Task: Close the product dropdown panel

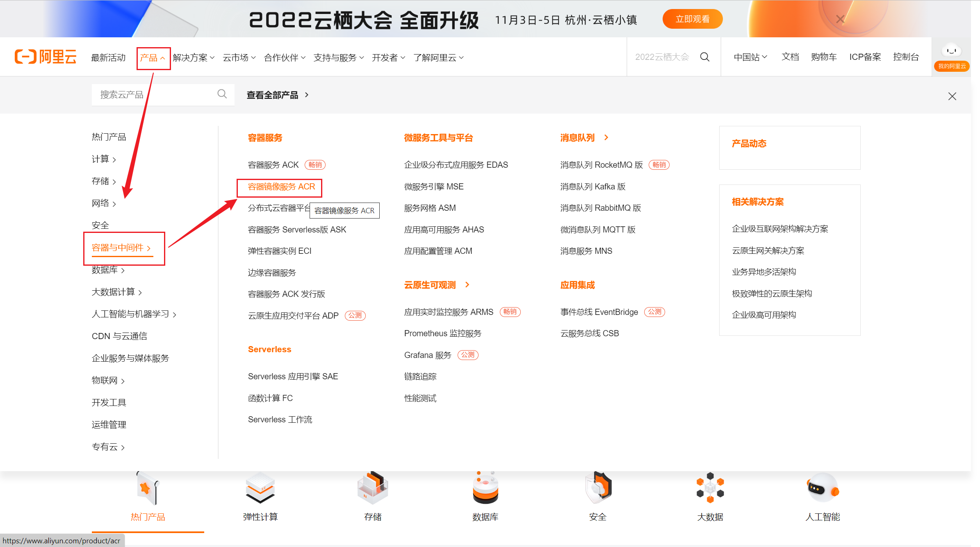Action: (x=952, y=96)
